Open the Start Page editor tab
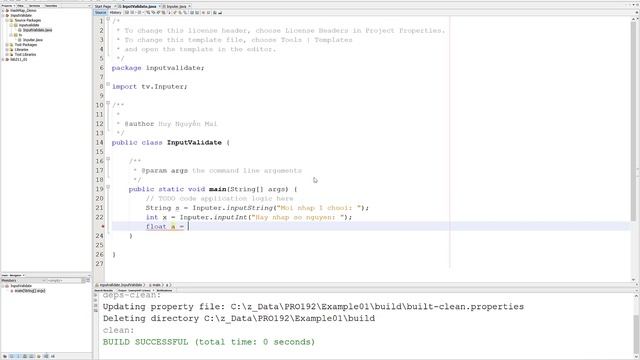The width and height of the screenshot is (640, 360). (x=102, y=7)
